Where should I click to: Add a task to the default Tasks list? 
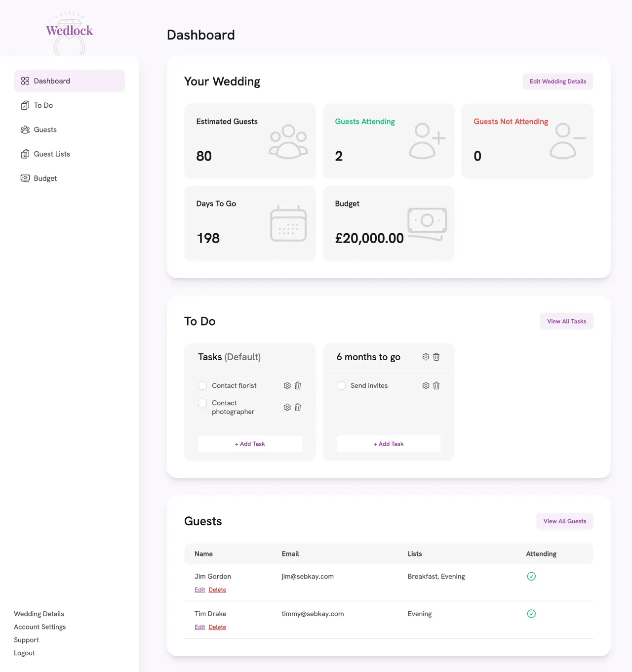tap(250, 444)
